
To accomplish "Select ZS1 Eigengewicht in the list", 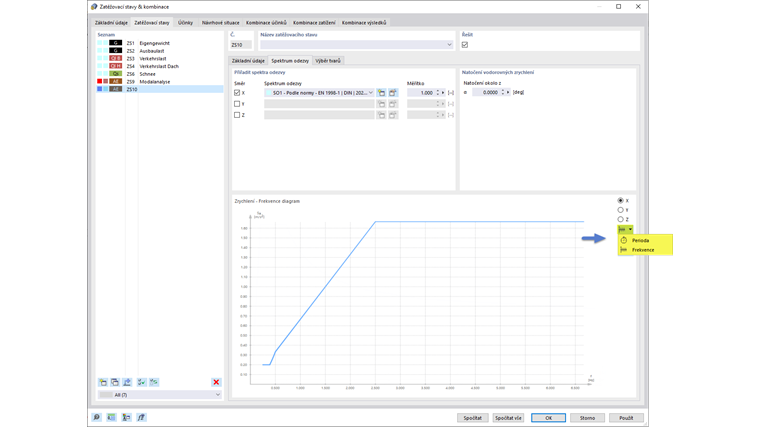I will [159, 43].
